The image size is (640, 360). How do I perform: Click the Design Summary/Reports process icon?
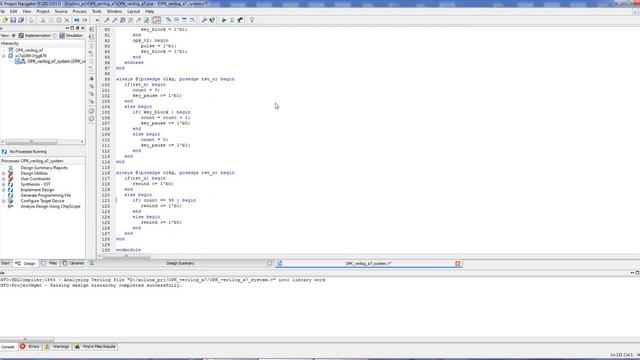tap(11, 168)
